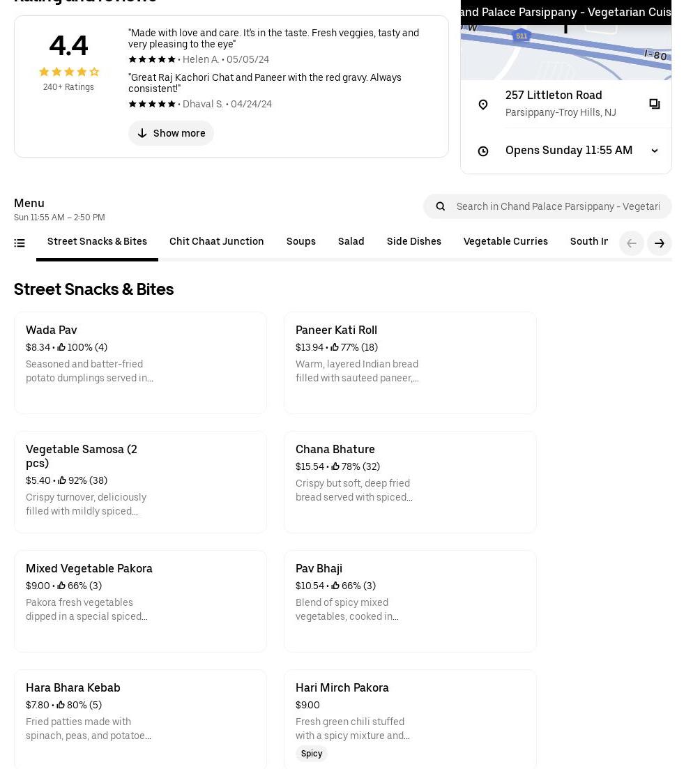Click the left arrow category button
Image resolution: width=700 pixels, height=769 pixels.
pyautogui.click(x=632, y=243)
